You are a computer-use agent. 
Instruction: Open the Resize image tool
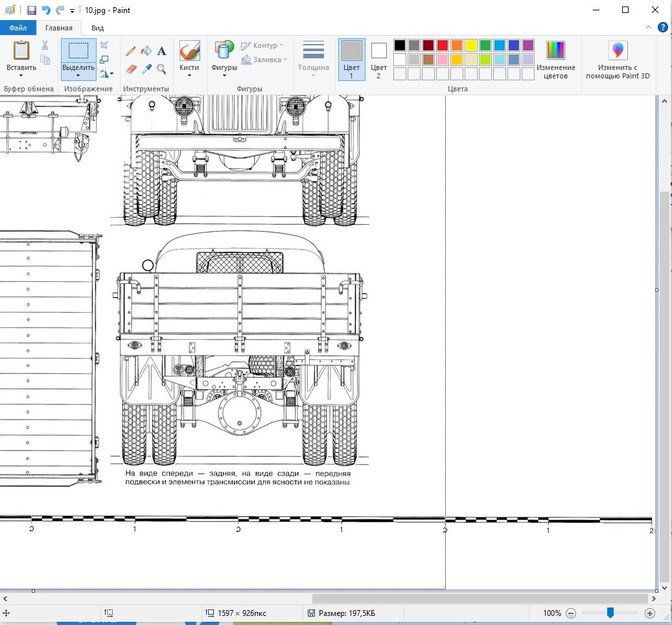[x=104, y=60]
